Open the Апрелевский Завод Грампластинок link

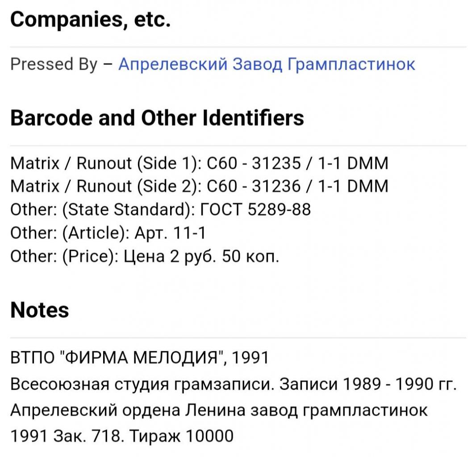[x=267, y=64]
